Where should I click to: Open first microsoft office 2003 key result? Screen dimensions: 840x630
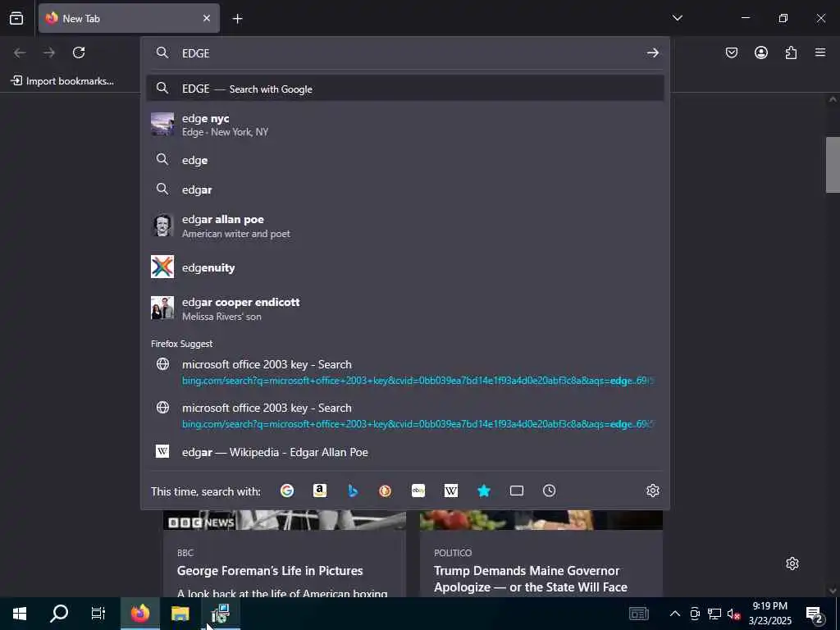[405, 372]
